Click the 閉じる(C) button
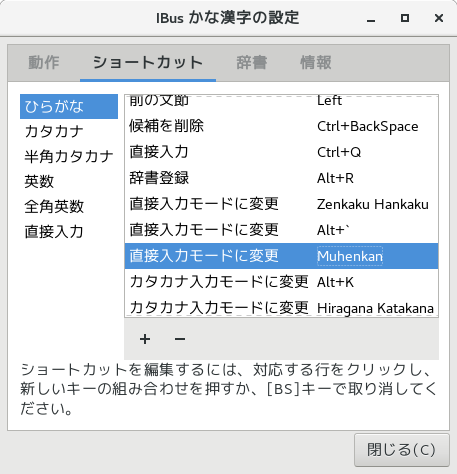This screenshot has width=457, height=474. pos(402,450)
